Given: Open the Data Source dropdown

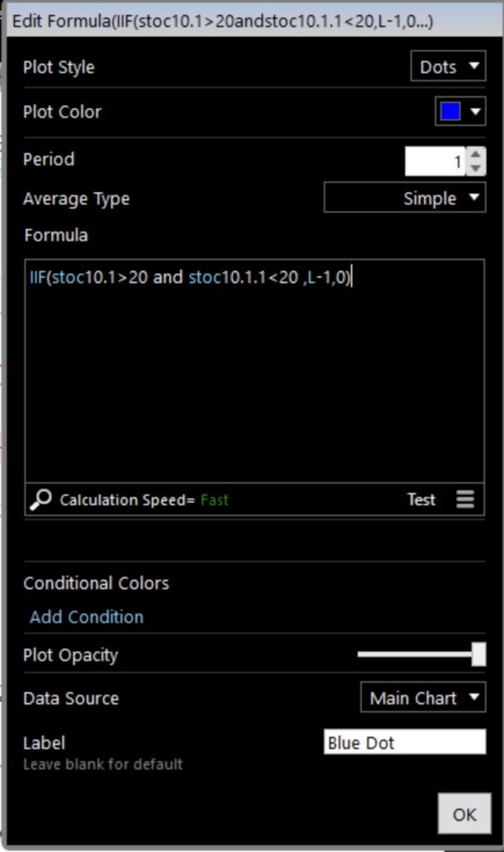Looking at the screenshot, I should click(x=422, y=698).
